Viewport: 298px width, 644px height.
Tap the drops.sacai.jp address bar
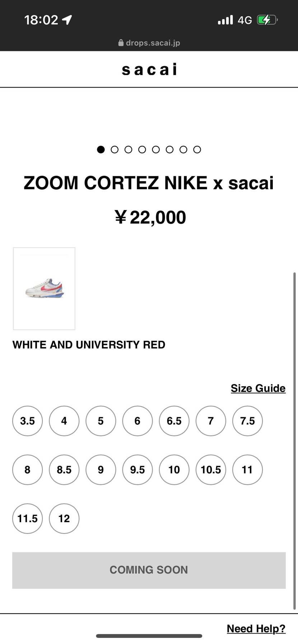click(x=149, y=43)
